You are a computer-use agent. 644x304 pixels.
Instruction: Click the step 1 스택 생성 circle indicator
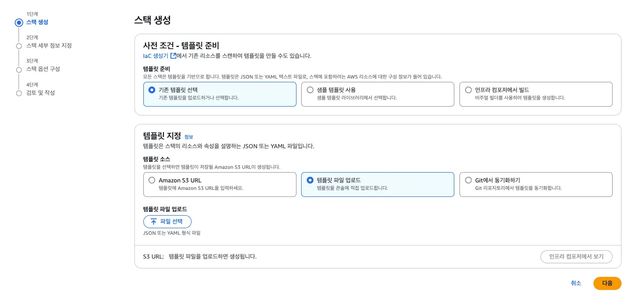pyautogui.click(x=19, y=22)
